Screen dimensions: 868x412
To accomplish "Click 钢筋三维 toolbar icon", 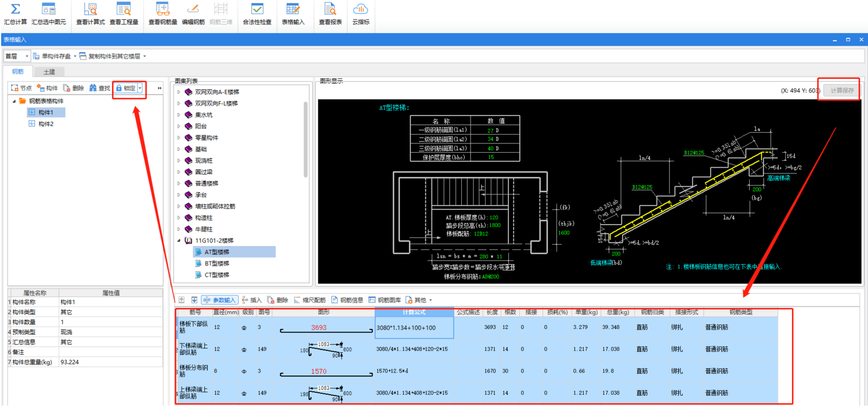I will (220, 14).
